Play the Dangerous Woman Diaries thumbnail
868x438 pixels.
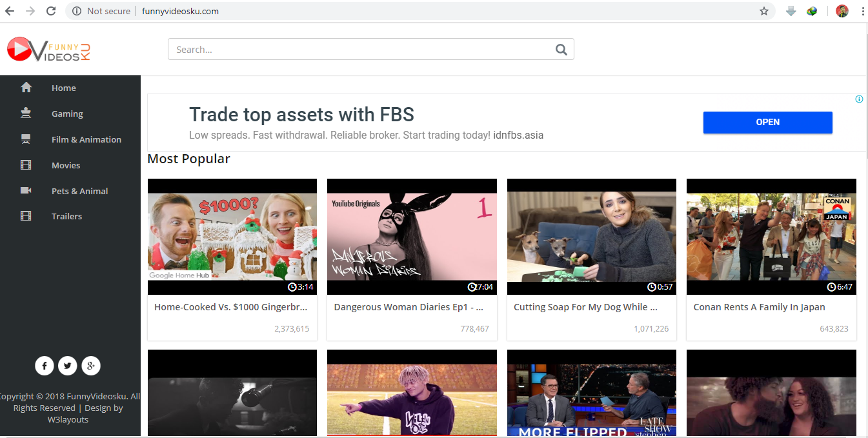point(412,237)
